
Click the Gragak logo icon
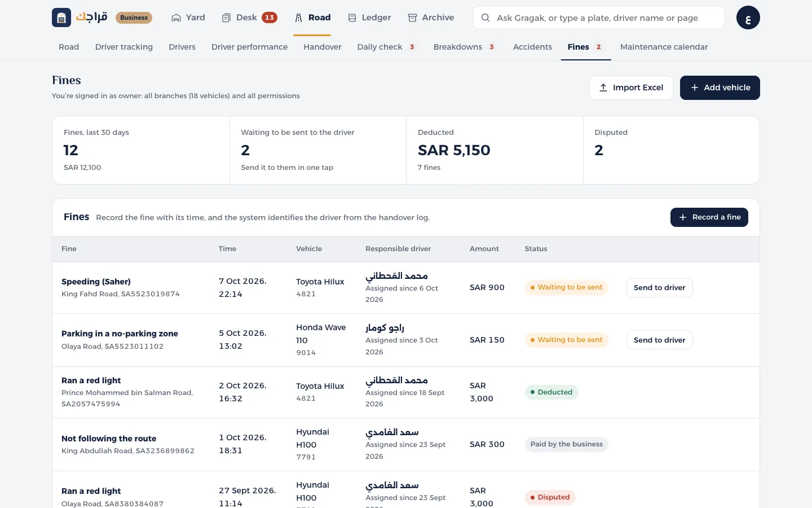click(61, 17)
